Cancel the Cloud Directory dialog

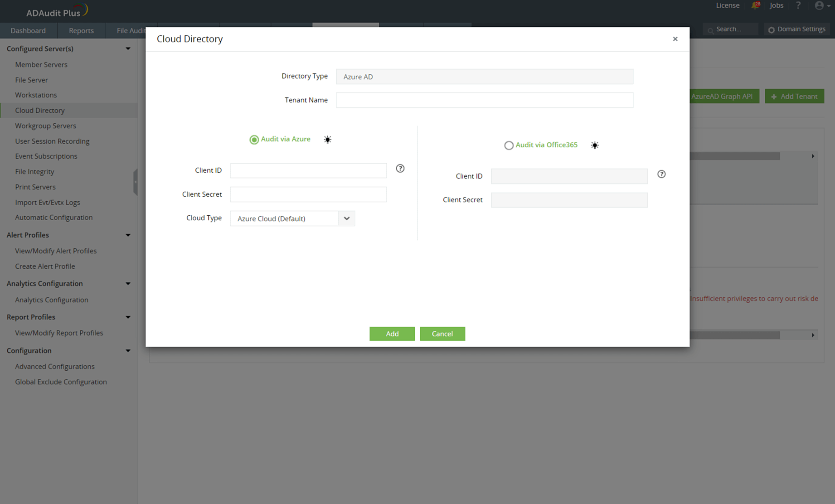click(442, 334)
